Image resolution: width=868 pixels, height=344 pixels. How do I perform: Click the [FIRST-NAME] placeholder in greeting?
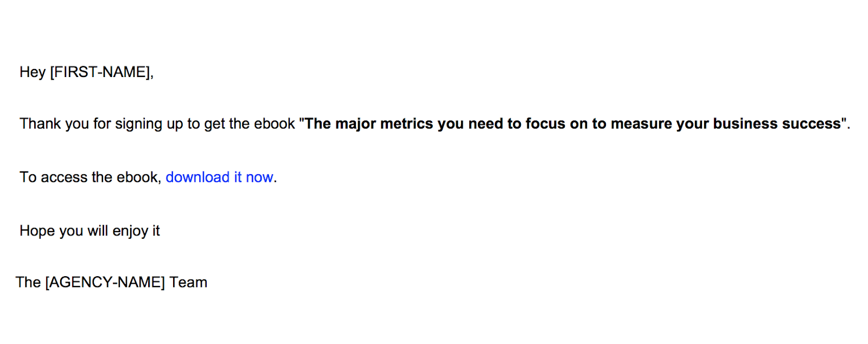point(100,72)
